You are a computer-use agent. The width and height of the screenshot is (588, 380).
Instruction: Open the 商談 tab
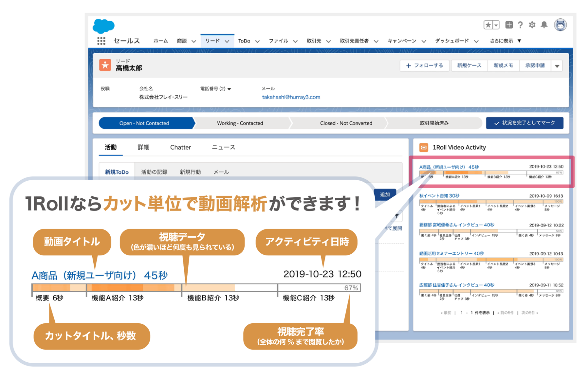(182, 41)
